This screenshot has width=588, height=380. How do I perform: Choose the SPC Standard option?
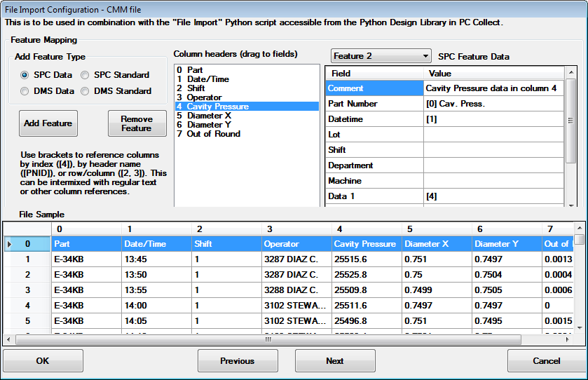(85, 75)
